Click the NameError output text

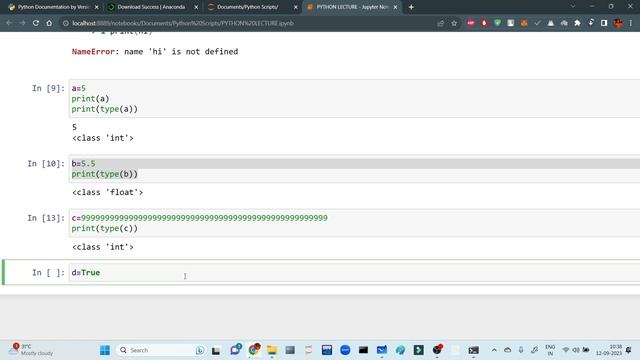pos(155,52)
